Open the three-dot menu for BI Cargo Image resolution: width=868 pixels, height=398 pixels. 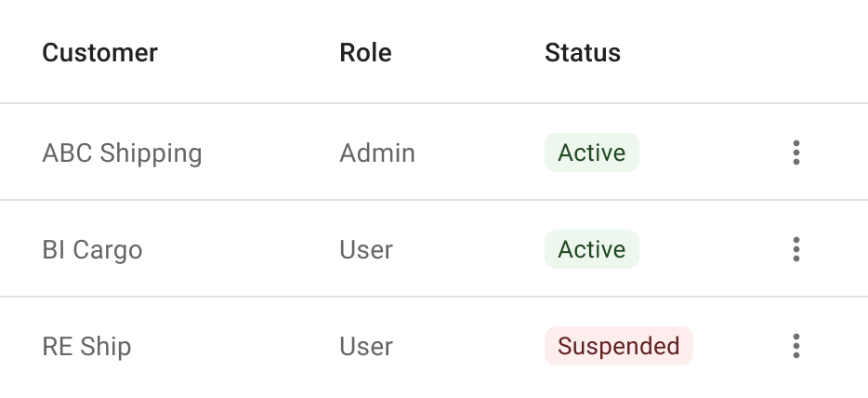(796, 249)
